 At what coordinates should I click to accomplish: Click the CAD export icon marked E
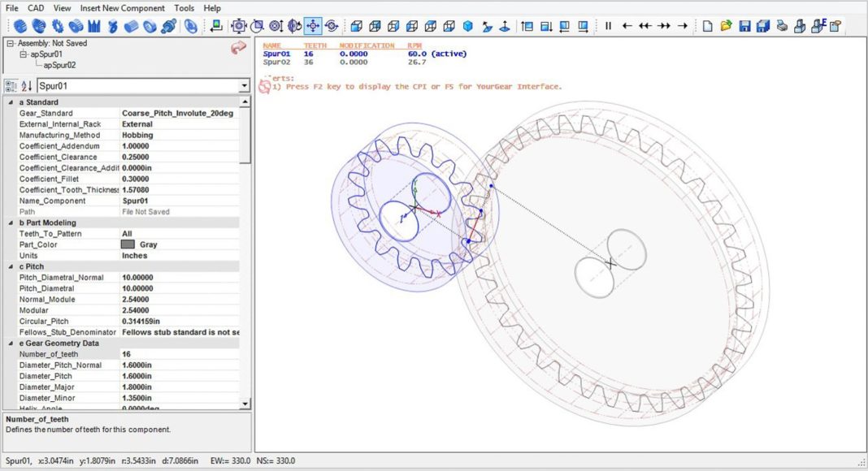point(818,26)
